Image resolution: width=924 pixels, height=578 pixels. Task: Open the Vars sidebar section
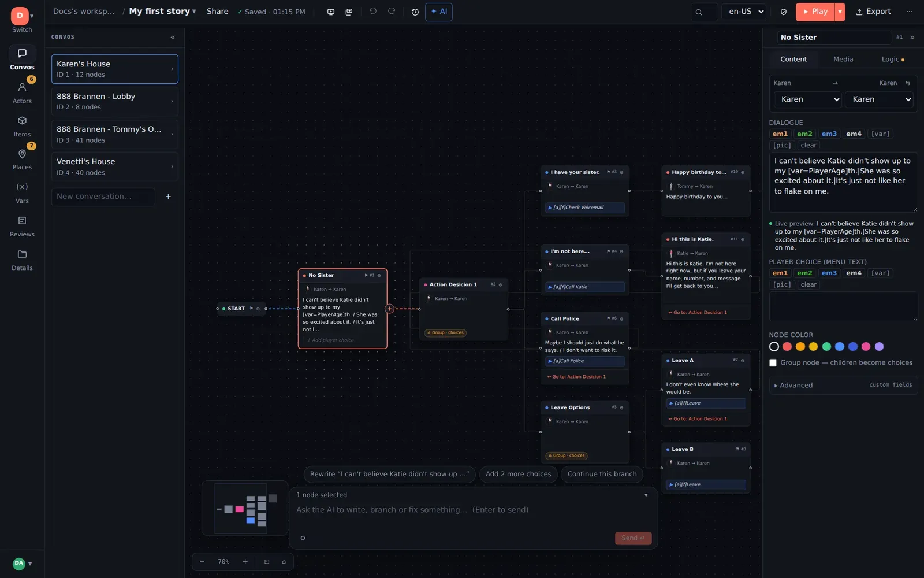(x=22, y=192)
